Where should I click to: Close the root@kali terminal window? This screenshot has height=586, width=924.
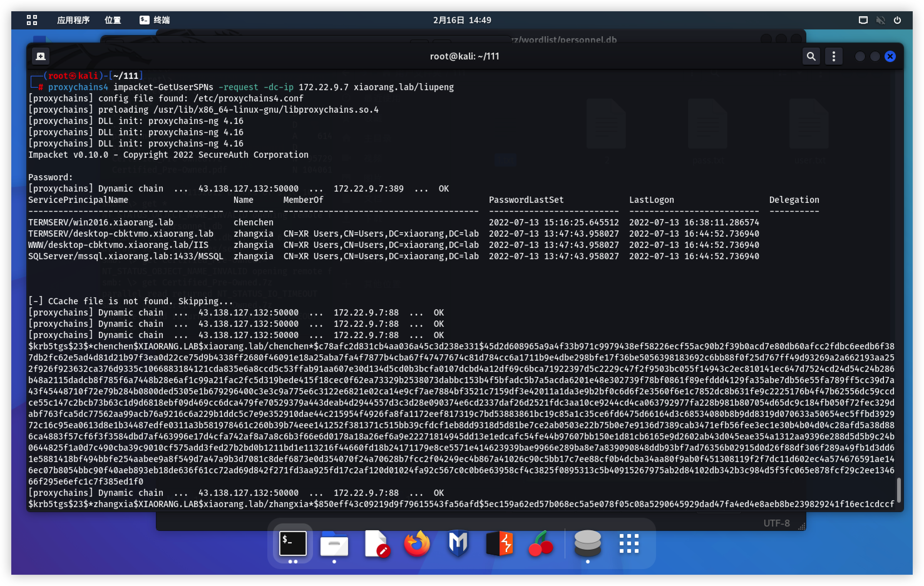(x=890, y=56)
